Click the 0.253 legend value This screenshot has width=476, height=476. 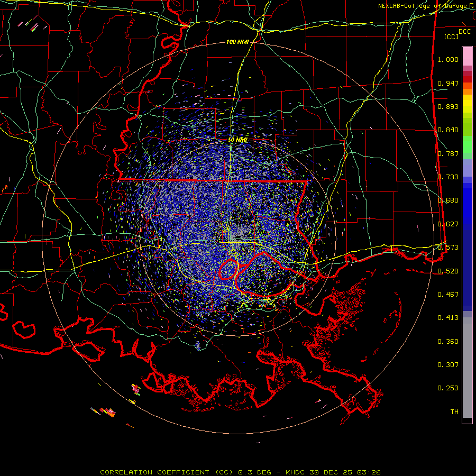pyautogui.click(x=448, y=388)
